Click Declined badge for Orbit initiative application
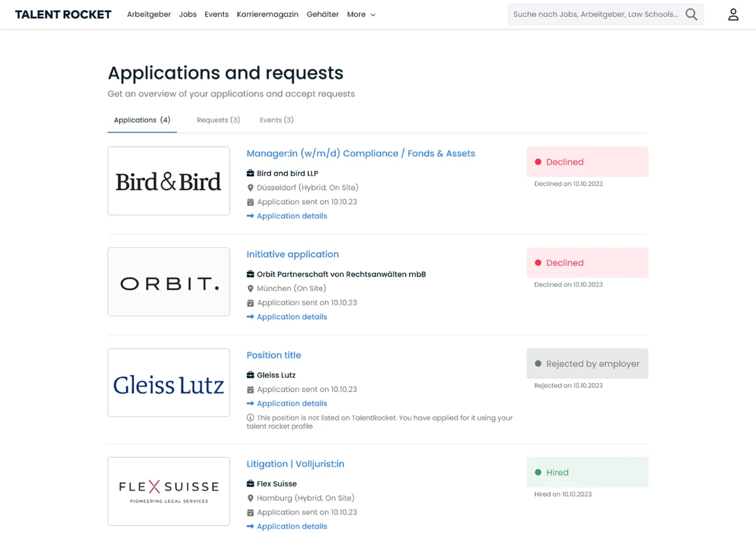756x551 pixels. 587,263
